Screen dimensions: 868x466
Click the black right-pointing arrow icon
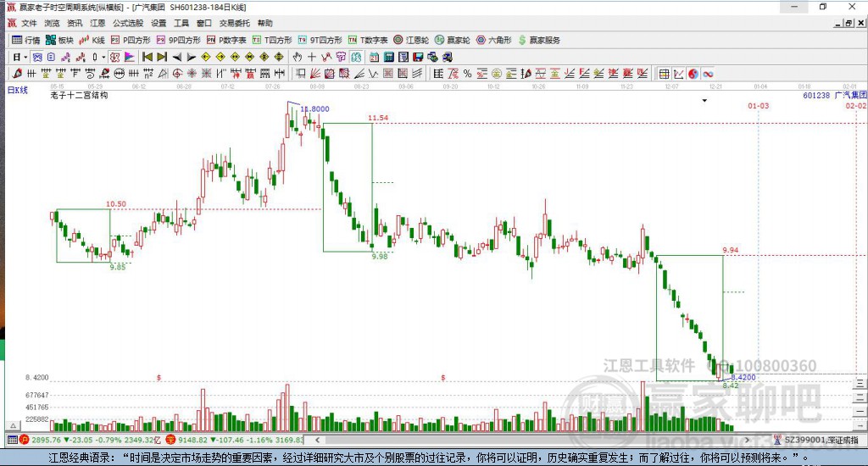coord(191,57)
